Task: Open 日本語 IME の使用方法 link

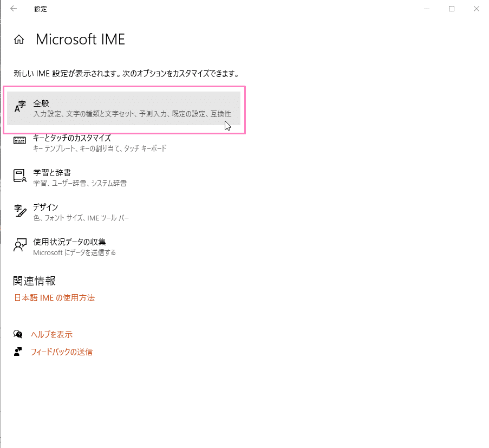Action: point(54,297)
